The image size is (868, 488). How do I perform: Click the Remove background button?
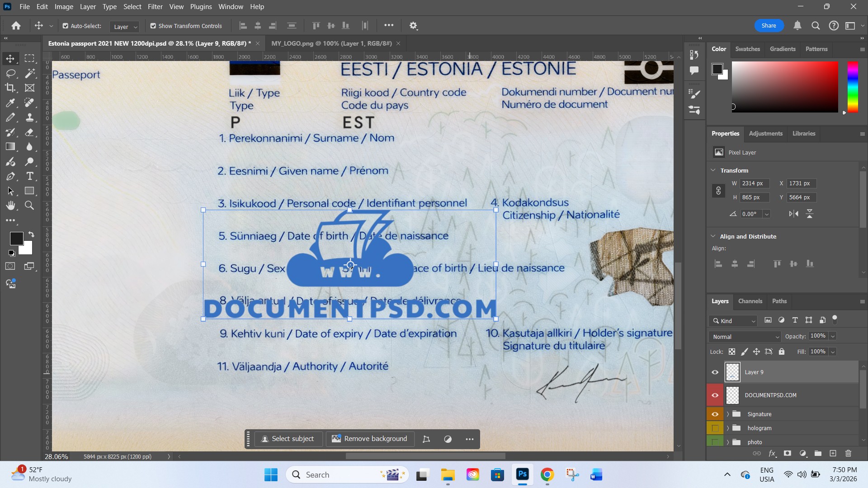pos(370,439)
